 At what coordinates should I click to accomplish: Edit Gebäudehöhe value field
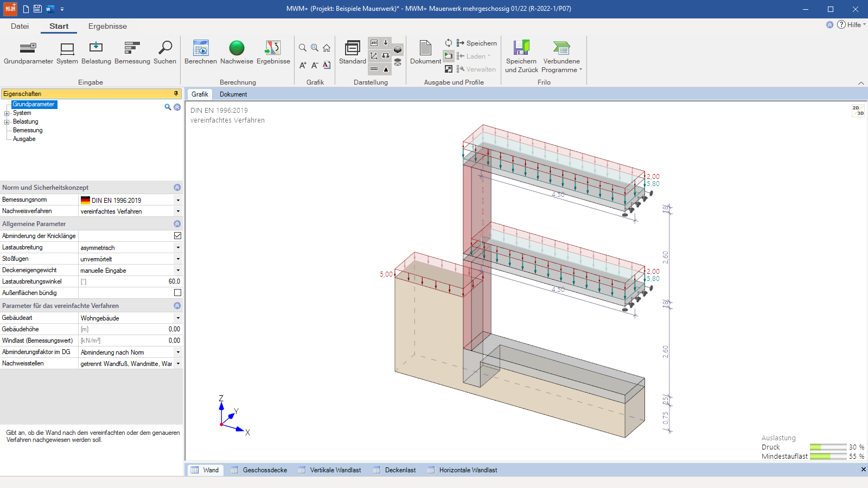[x=130, y=329]
